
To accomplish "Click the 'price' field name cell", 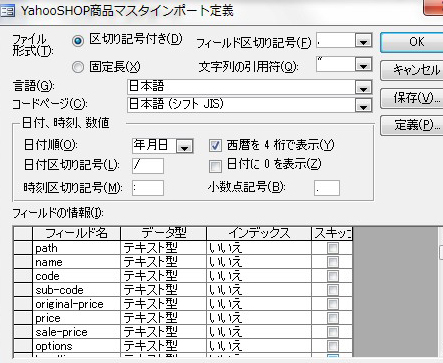I will tap(77, 318).
